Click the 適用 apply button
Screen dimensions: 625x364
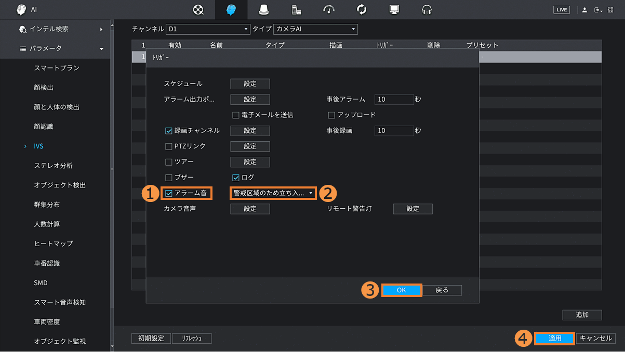(554, 339)
